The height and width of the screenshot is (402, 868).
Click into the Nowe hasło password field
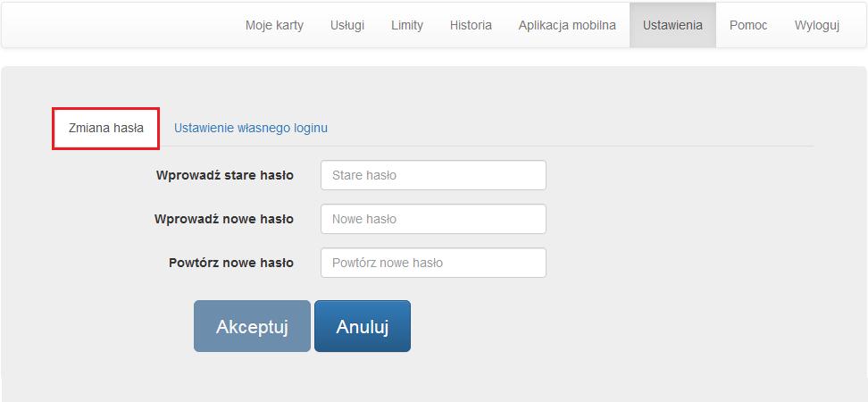(x=433, y=219)
